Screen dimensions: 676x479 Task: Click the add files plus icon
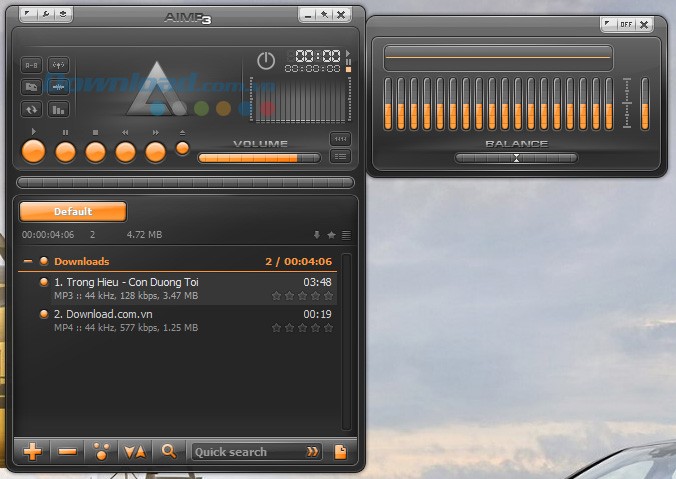33,451
